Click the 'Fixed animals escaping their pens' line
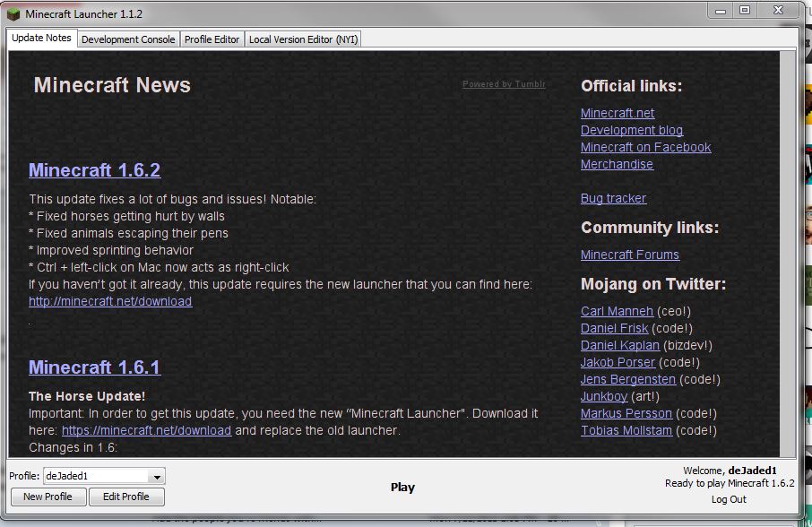Screen dimensions: 812x527 pos(128,233)
